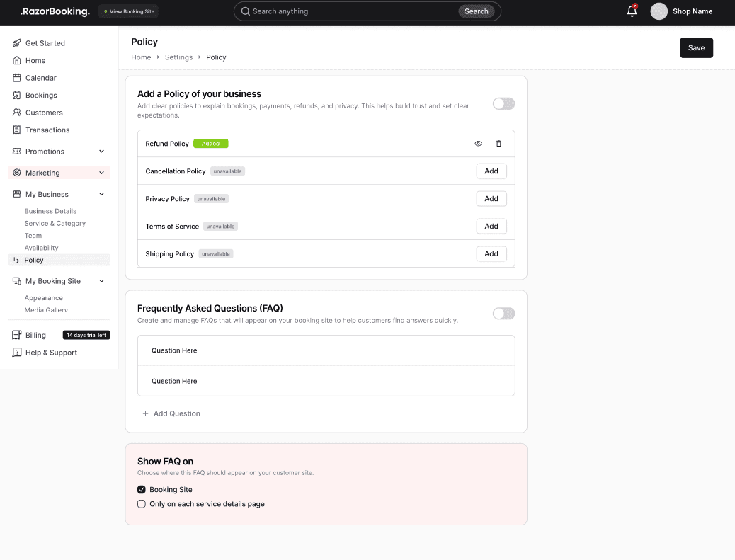Open the Team submenu item

pyautogui.click(x=33, y=236)
